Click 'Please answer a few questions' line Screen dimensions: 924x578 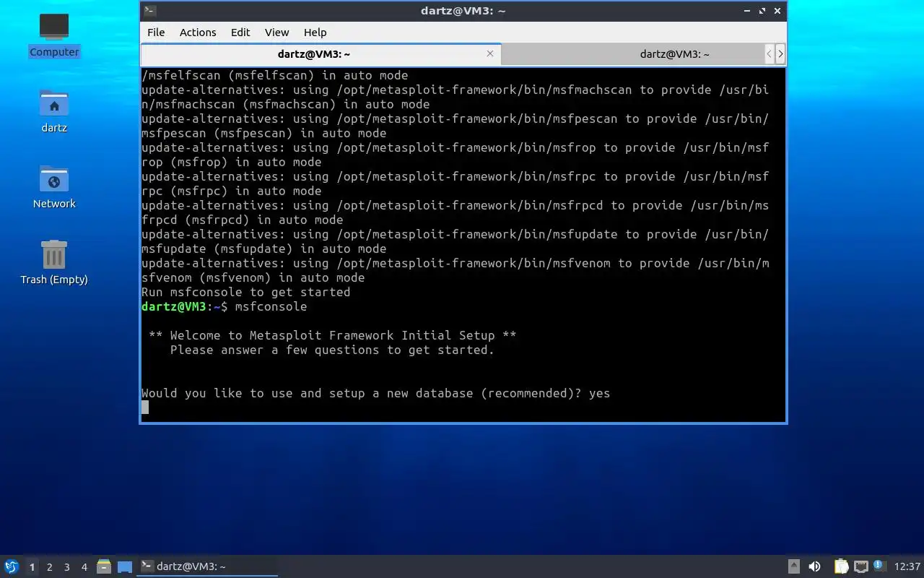[332, 350]
